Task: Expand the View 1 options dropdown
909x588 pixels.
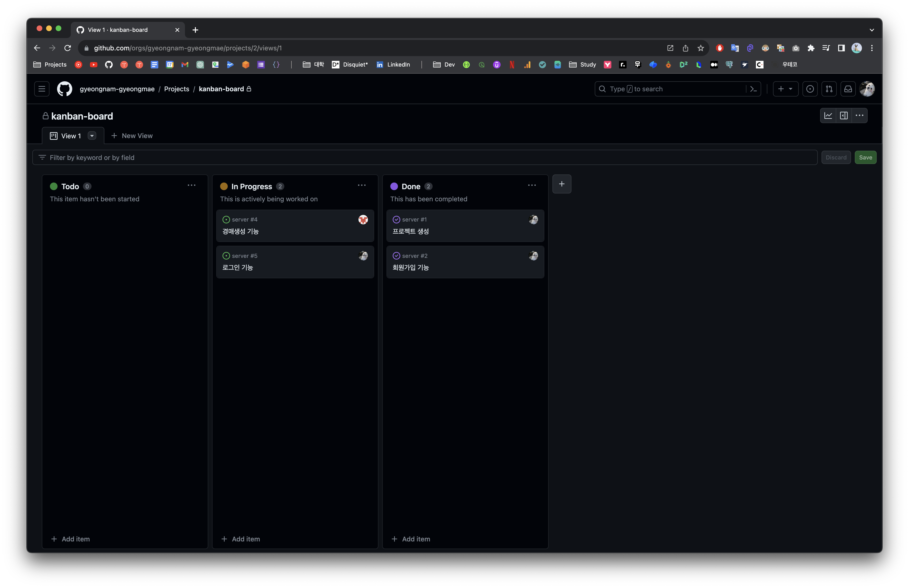Action: 92,136
